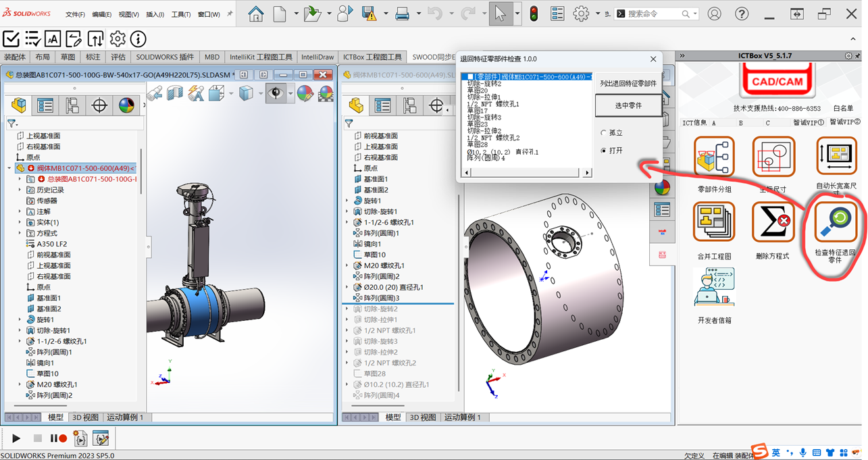Click the 列出退回特征零部件 button
Screen dimensions: 868x460
click(x=628, y=83)
